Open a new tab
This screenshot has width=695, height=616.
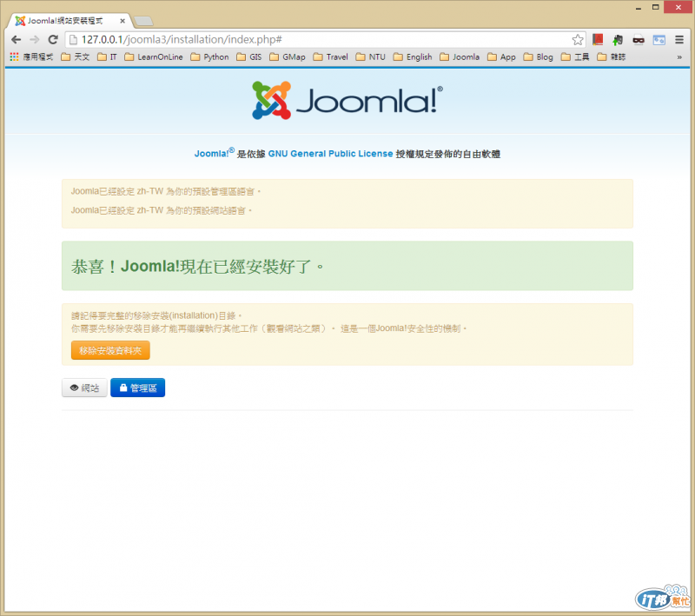(143, 21)
